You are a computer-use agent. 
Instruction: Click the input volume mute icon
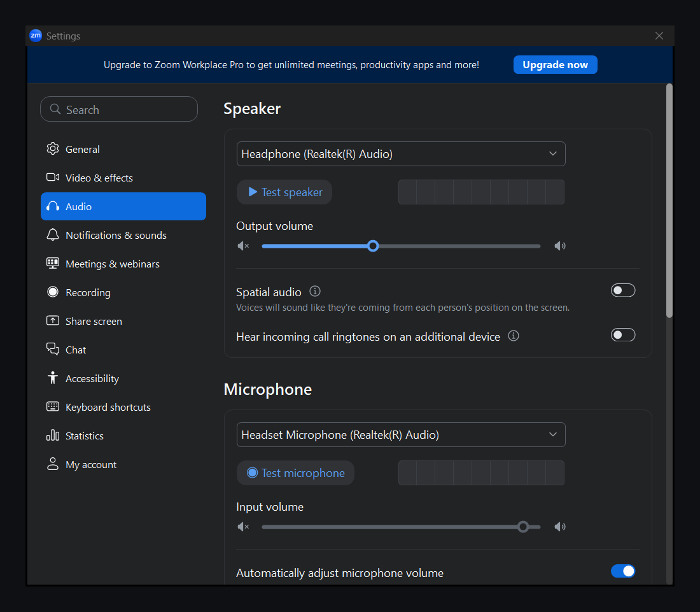pos(243,527)
